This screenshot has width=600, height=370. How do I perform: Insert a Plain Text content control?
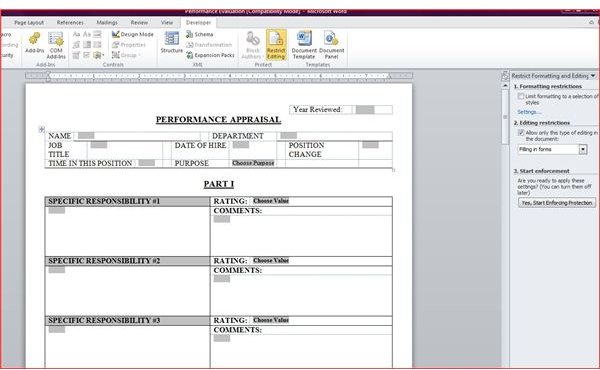[87, 34]
